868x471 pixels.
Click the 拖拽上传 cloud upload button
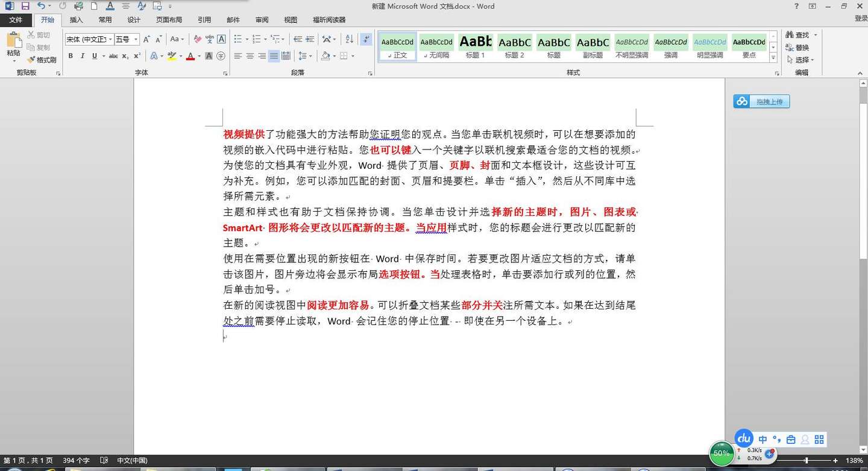(761, 101)
